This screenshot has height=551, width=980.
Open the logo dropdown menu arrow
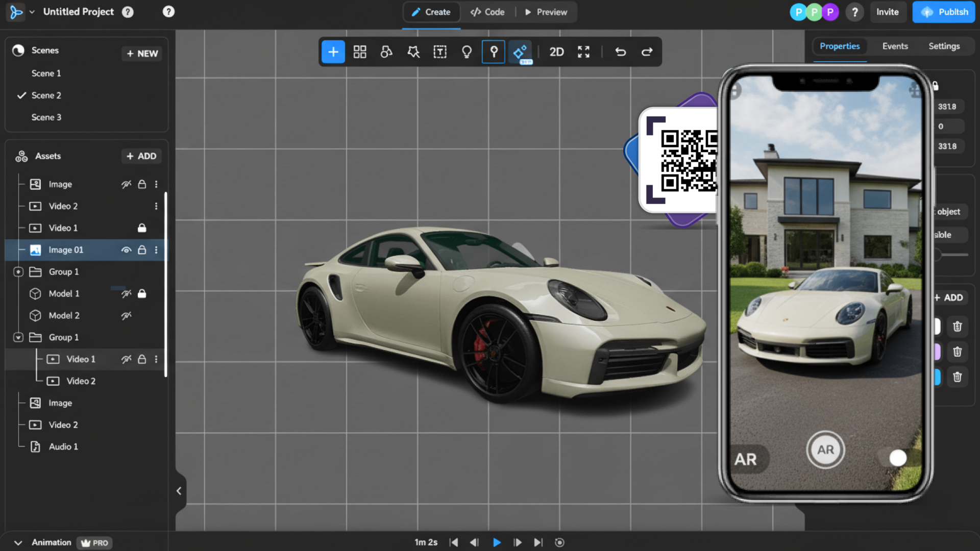coord(32,12)
